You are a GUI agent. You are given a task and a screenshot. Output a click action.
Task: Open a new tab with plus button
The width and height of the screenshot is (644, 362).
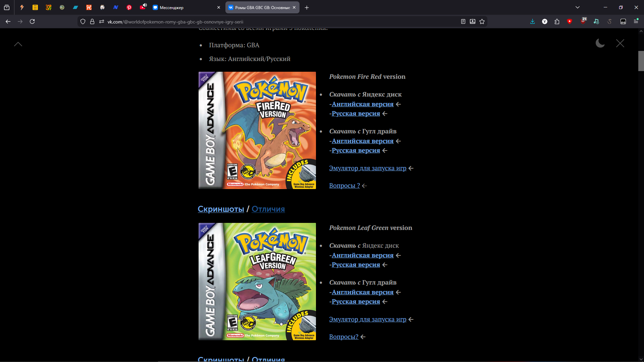point(307,7)
